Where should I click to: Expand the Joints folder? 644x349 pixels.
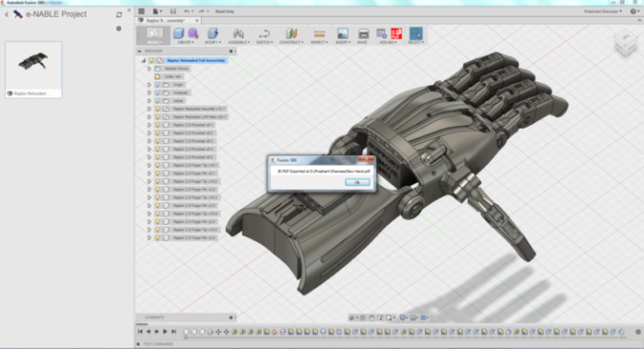149,101
